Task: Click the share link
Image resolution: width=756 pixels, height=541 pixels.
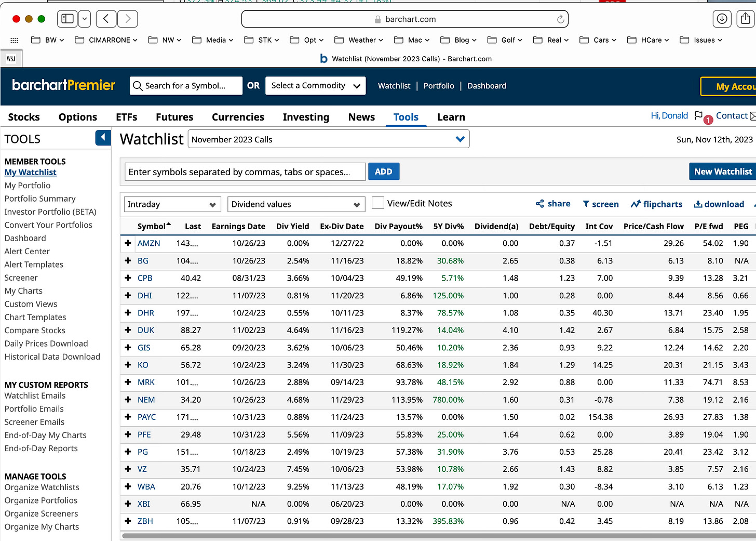Action: 553,204
